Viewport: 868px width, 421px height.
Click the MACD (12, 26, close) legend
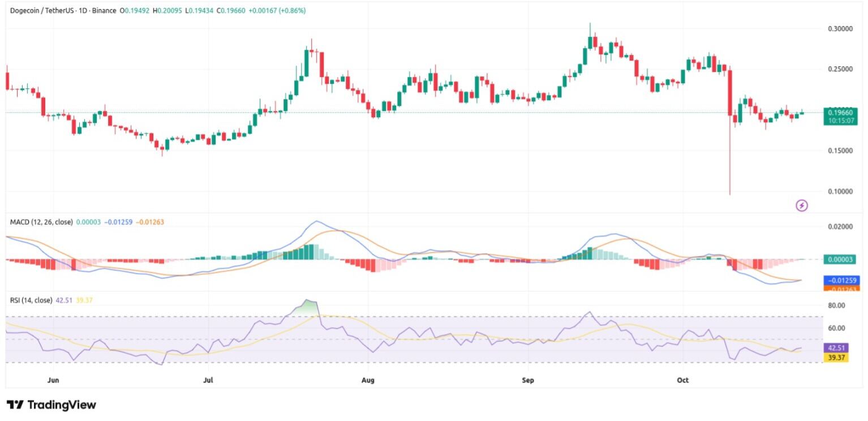[x=41, y=222]
